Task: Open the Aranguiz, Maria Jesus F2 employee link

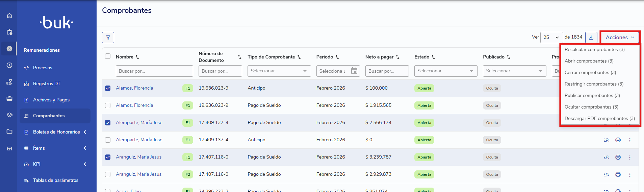Action: tap(138, 174)
